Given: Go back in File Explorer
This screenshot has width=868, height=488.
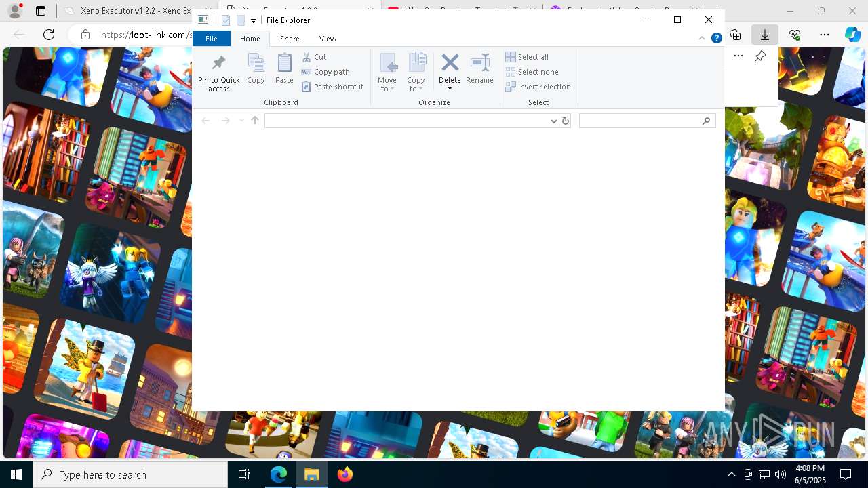Looking at the screenshot, I should [205, 121].
